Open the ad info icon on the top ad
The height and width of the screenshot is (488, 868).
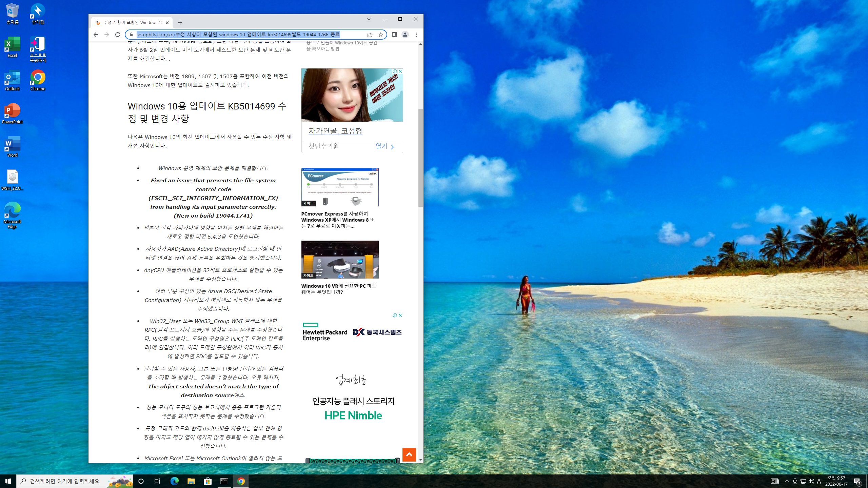tap(395, 71)
